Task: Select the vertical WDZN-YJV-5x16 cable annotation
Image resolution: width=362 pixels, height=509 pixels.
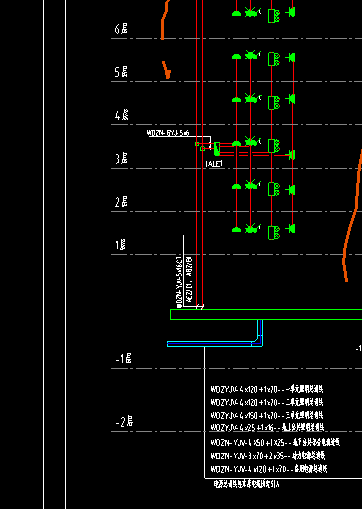Action: click(x=179, y=282)
